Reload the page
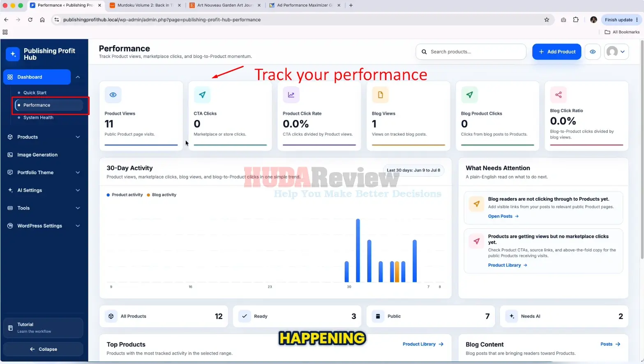The height and width of the screenshot is (364, 644). point(30,20)
